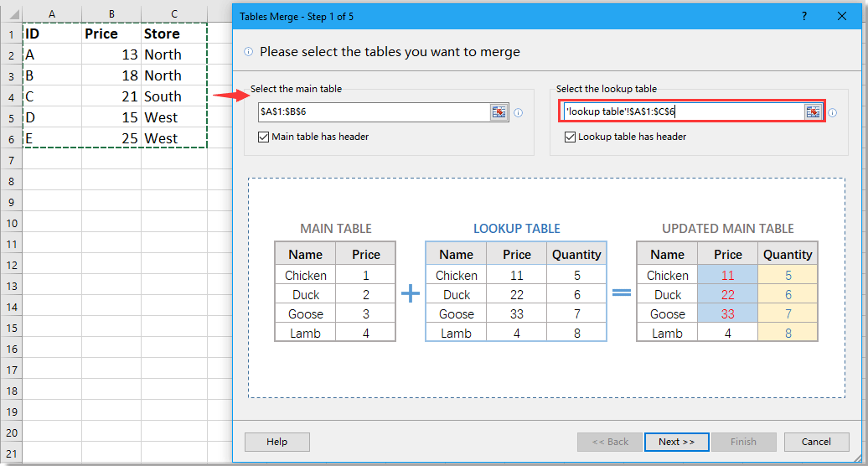
Task: Select column B header
Action: pos(111,14)
